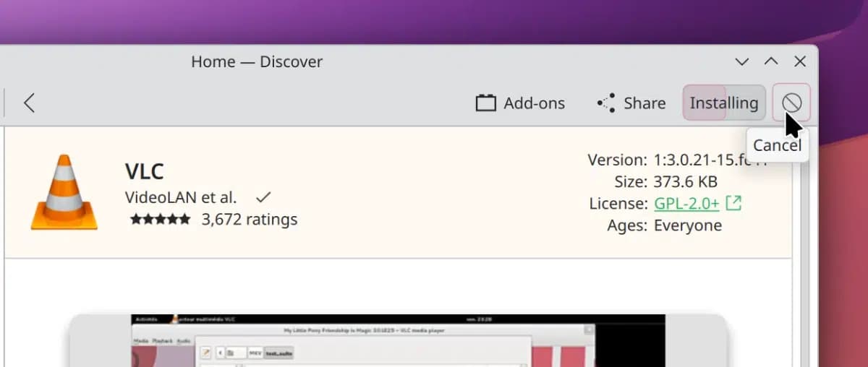Open the GPL-2.0+ license link
The image size is (868, 367).
point(686,204)
